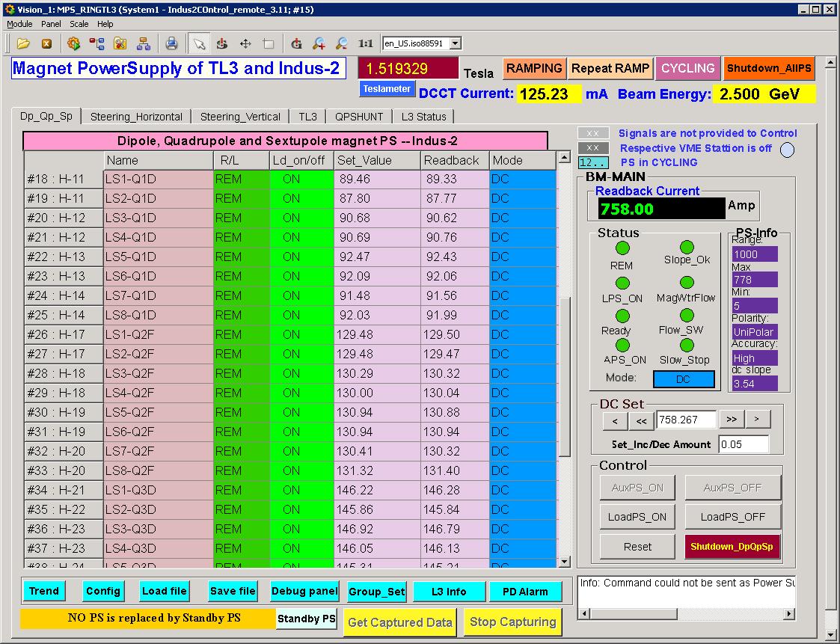Click the Reset button
Image resolution: width=840 pixels, height=644 pixels.
coord(637,547)
